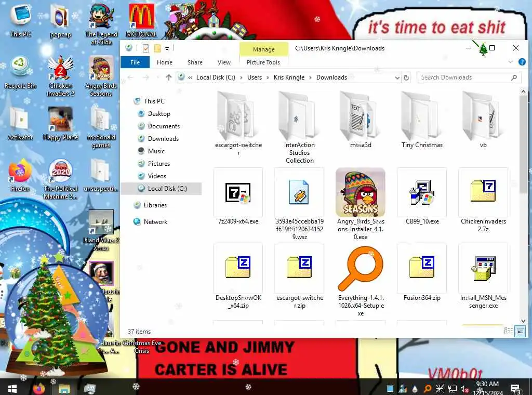Select Music in the navigation pane
The height and width of the screenshot is (395, 532).
point(156,151)
